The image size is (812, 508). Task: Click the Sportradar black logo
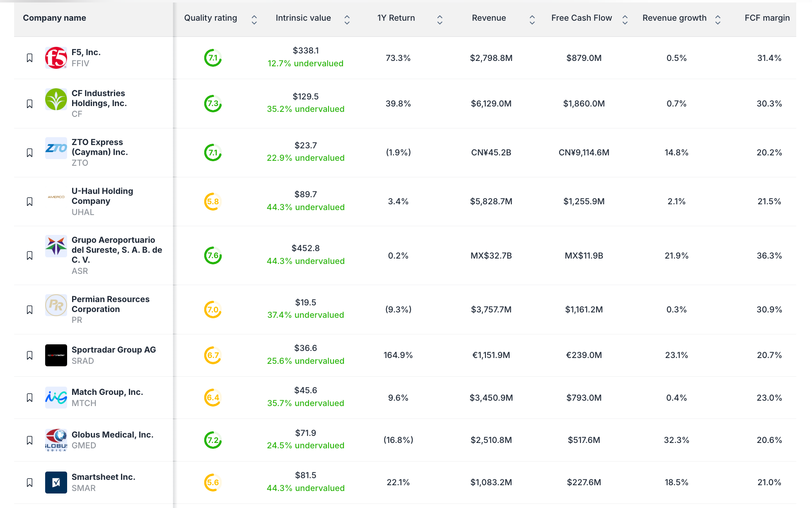pyautogui.click(x=56, y=355)
